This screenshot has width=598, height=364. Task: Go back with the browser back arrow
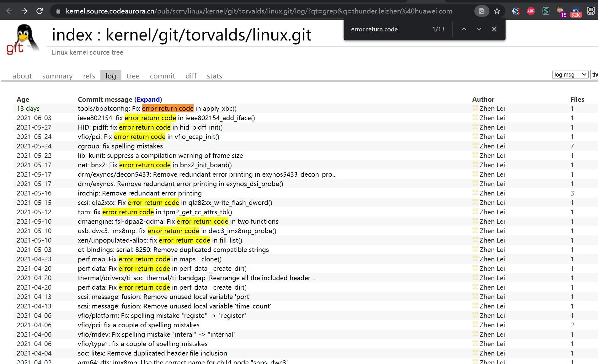pos(9,11)
